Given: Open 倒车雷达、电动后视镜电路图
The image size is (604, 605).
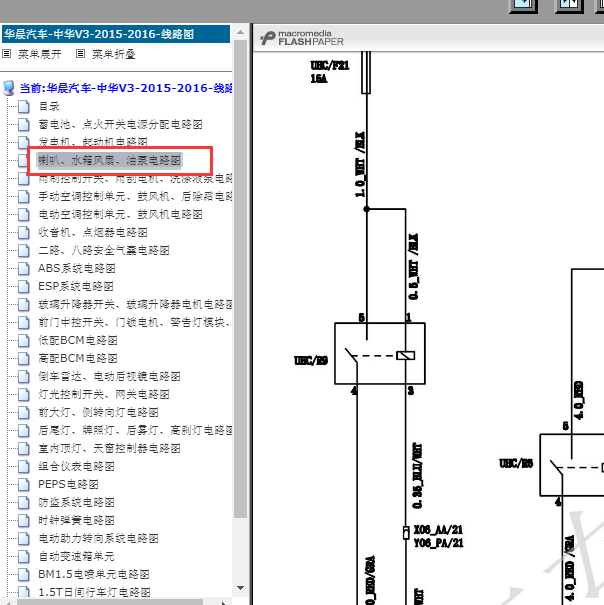Looking at the screenshot, I should click(109, 376).
